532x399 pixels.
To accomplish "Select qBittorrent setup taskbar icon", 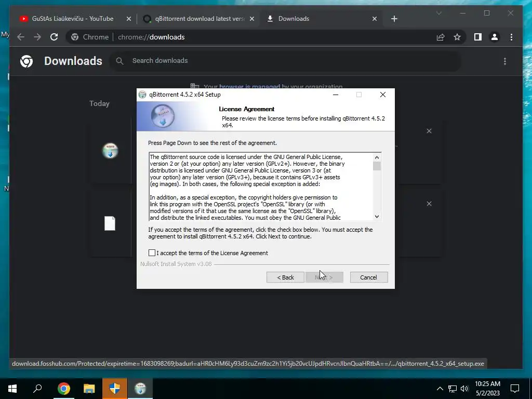I will pos(140,389).
